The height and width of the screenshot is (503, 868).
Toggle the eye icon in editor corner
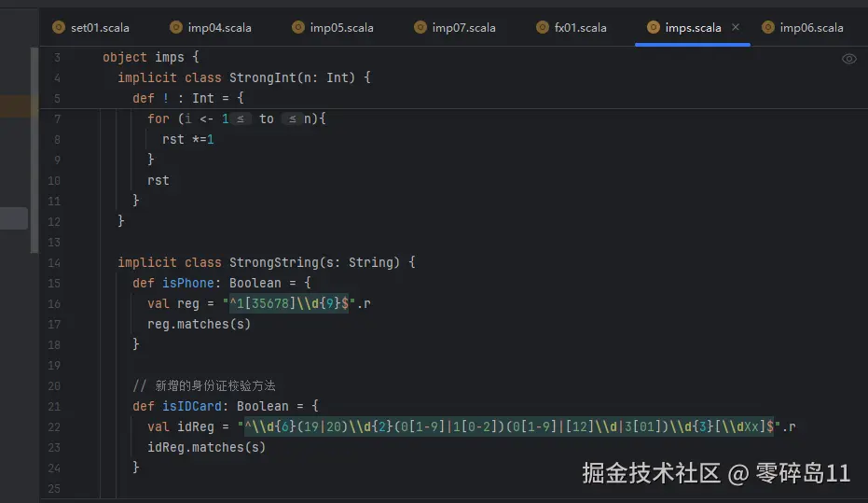tap(848, 59)
